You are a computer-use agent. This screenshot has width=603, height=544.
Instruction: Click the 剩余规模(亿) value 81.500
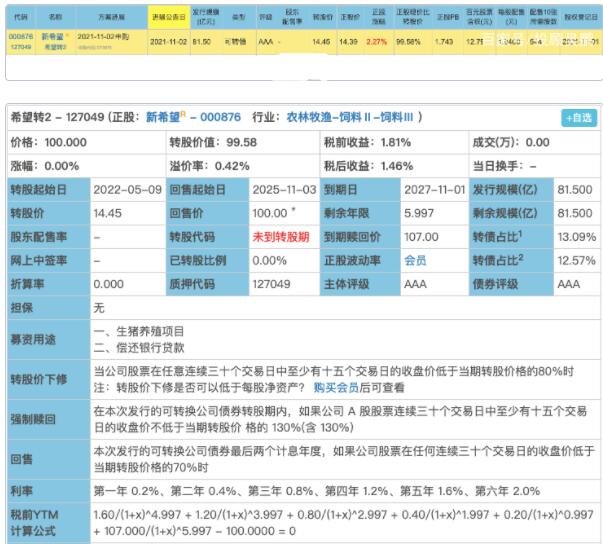point(575,213)
